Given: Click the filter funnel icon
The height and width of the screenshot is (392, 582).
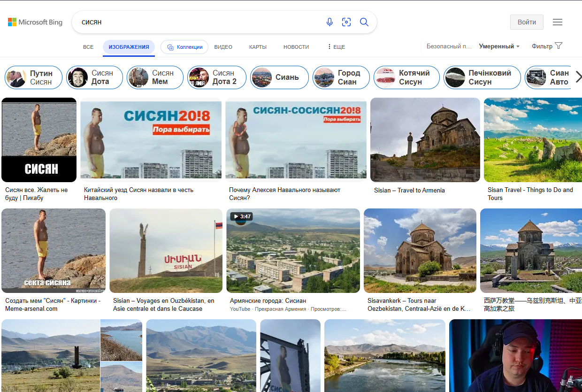Looking at the screenshot, I should pyautogui.click(x=559, y=46).
